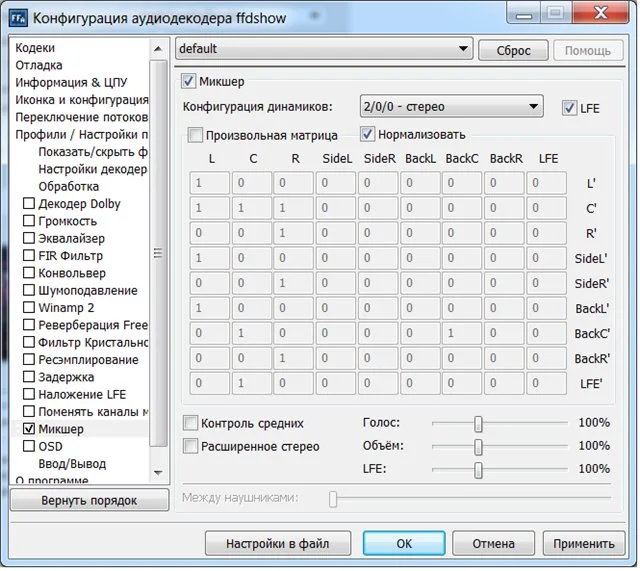Select Ввод/Вывод in the list

click(x=72, y=464)
